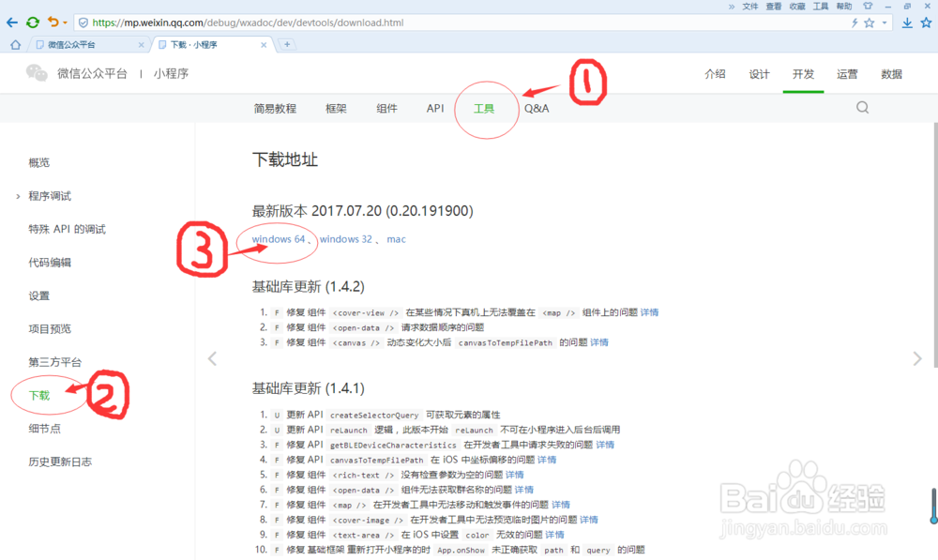Viewport: 938px width, 560px height.
Task: Click the blue thermometer widget icon
Action: click(x=934, y=507)
